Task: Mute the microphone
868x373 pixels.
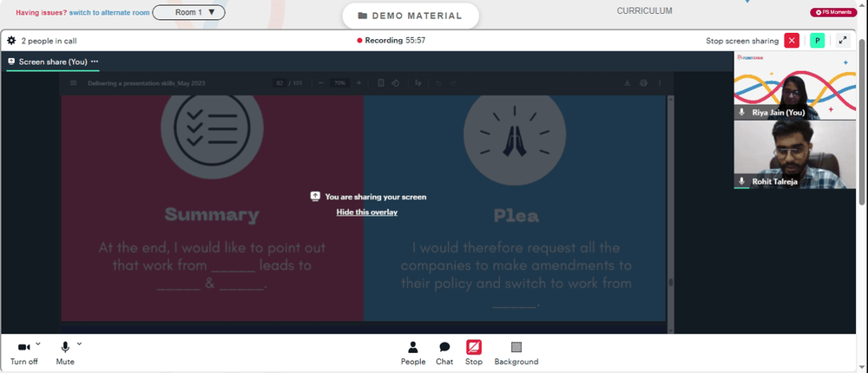Action: [65, 353]
